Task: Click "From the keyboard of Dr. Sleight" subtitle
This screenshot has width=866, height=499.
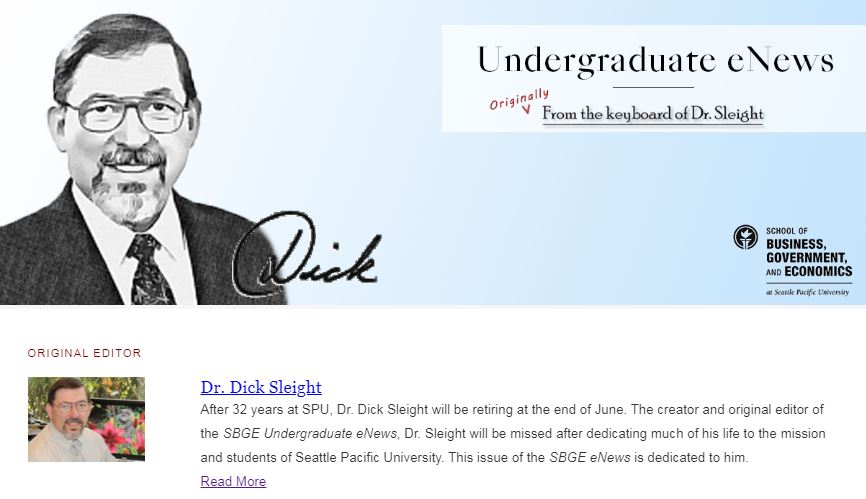Action: [x=652, y=114]
